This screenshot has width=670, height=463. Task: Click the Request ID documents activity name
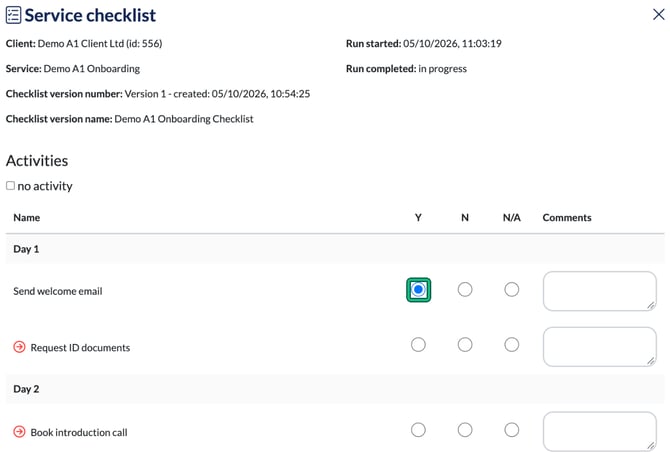[80, 348]
